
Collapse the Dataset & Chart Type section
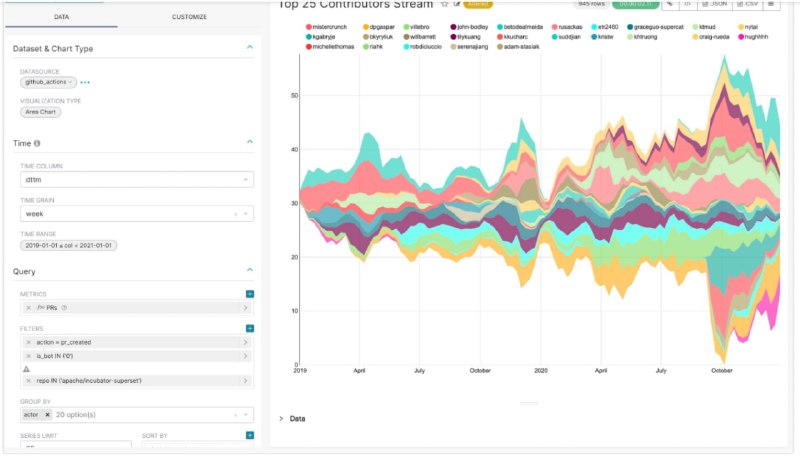(x=249, y=47)
